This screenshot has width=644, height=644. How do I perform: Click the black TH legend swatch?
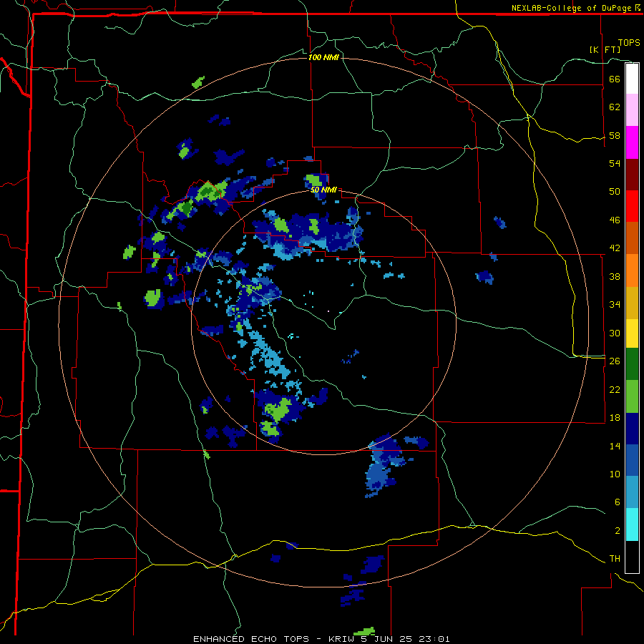coord(632,557)
